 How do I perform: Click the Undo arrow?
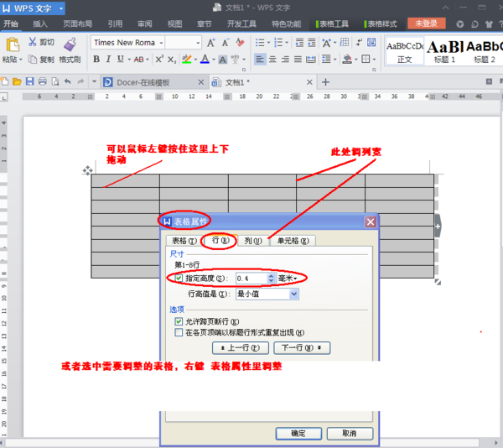[67, 81]
